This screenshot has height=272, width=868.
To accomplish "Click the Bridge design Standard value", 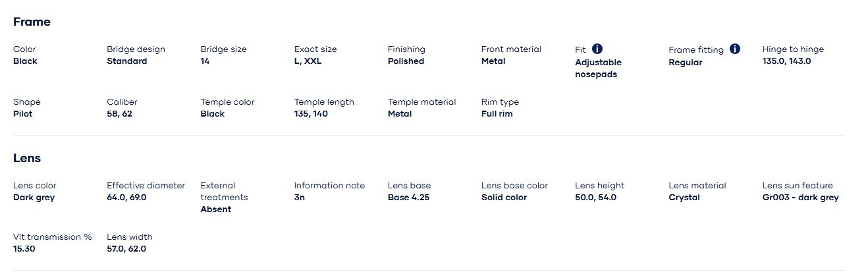I will coord(127,61).
